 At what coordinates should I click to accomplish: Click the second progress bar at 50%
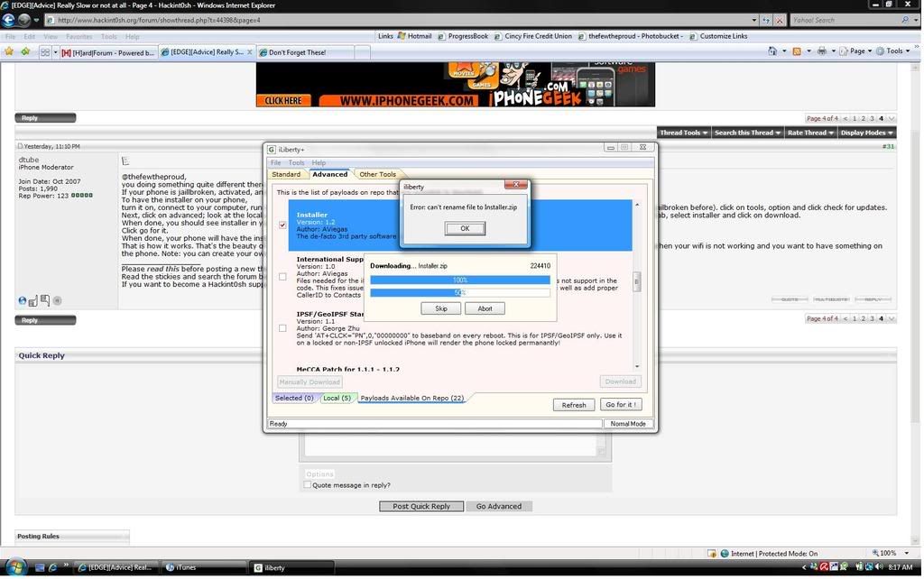(460, 293)
